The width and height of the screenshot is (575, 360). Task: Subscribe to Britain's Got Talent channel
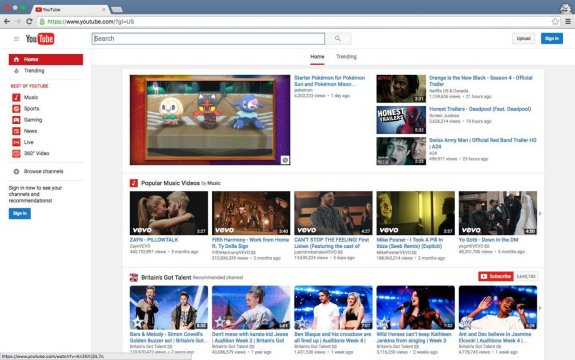[496, 276]
